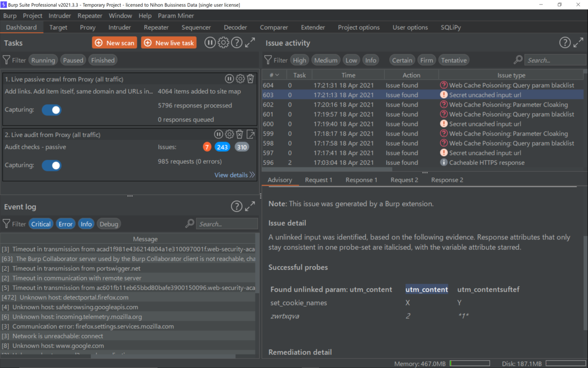
Task: Click the New live task button
Action: click(x=169, y=43)
